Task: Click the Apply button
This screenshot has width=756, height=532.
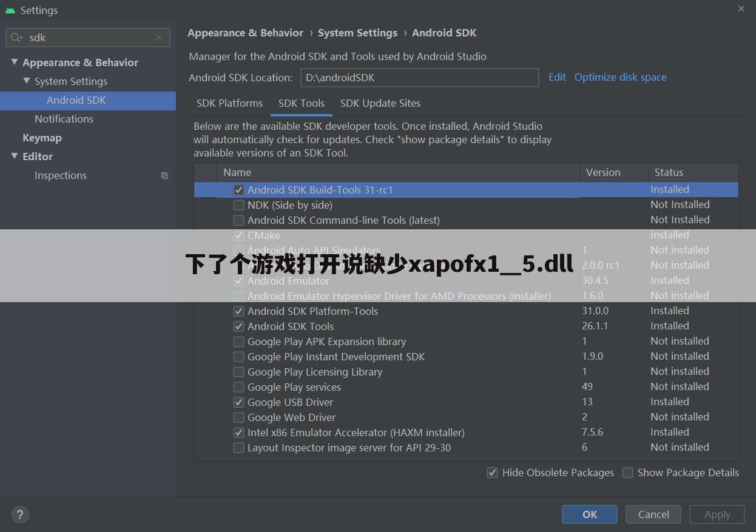Action: (x=717, y=514)
